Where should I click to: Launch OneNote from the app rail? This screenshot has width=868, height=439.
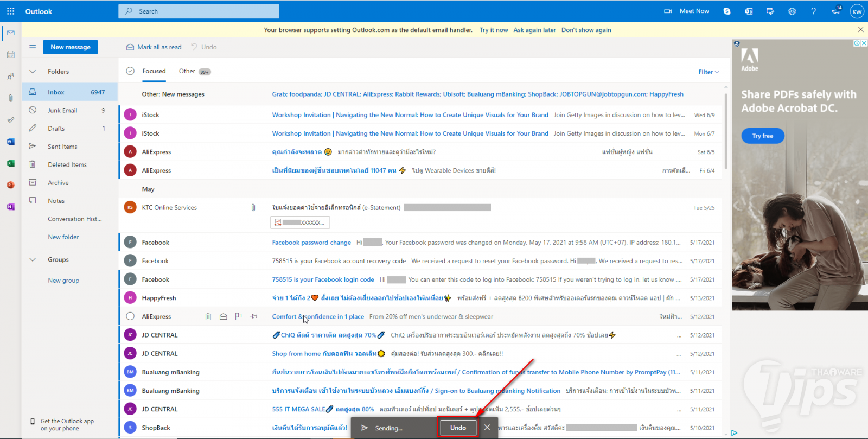[x=11, y=207]
